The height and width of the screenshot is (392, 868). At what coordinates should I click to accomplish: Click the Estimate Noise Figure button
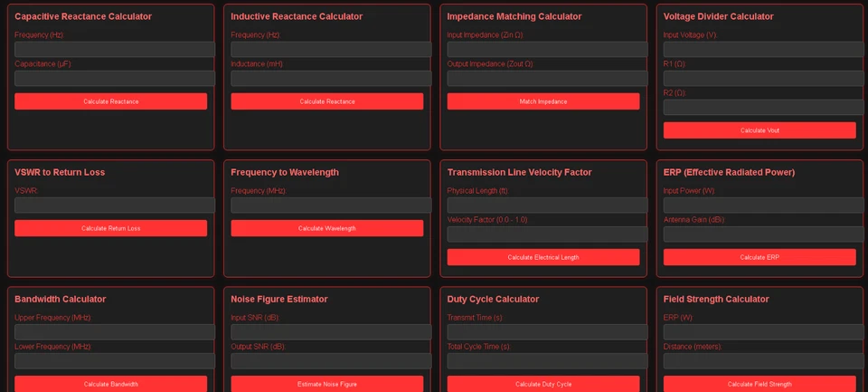pyautogui.click(x=327, y=384)
